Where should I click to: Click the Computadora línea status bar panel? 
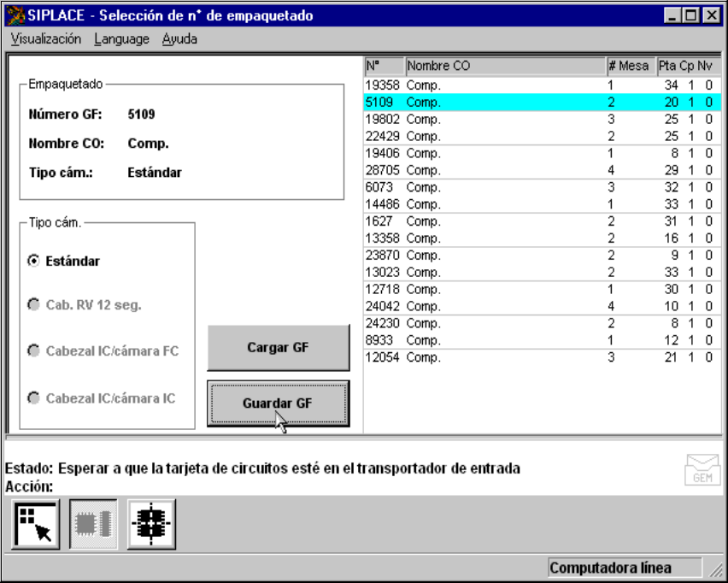click(x=625, y=568)
